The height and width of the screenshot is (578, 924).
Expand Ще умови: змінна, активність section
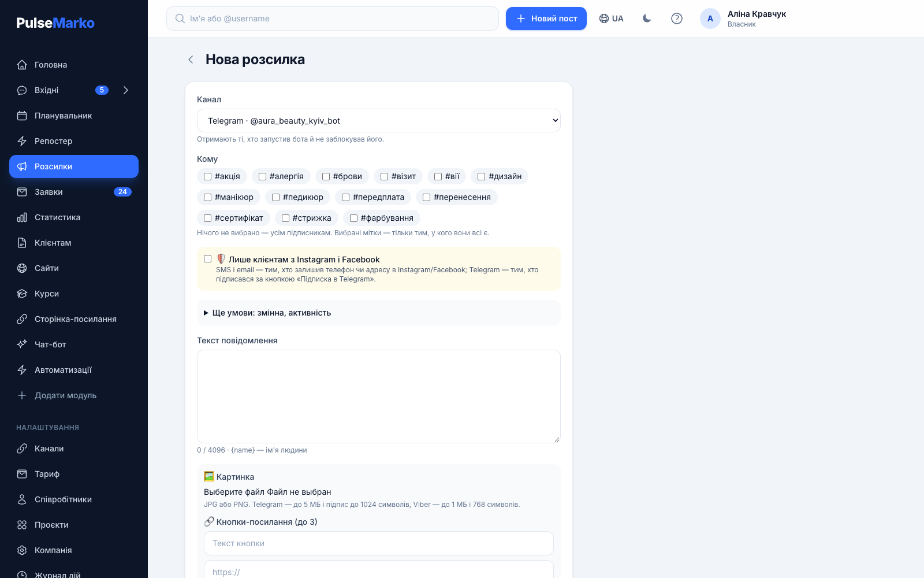[379, 313]
